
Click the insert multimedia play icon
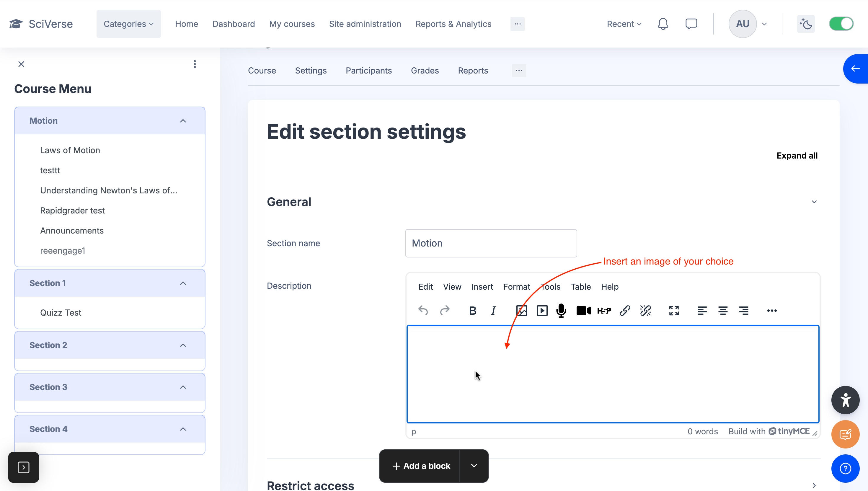[542, 310]
